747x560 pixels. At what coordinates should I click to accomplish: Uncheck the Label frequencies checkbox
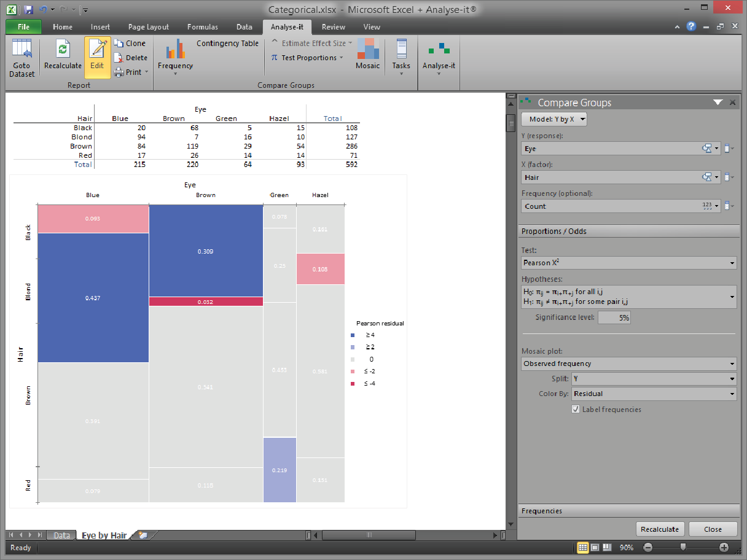tap(576, 410)
